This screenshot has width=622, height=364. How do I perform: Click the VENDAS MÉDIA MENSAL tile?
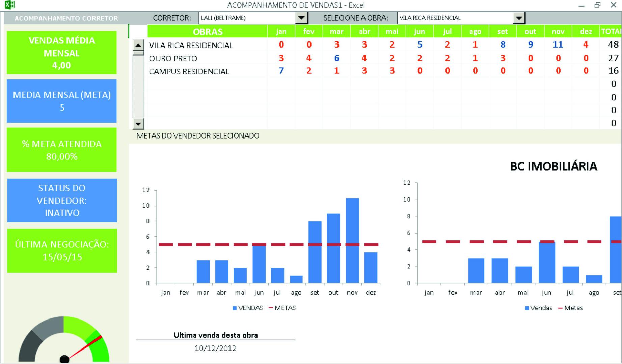62,53
